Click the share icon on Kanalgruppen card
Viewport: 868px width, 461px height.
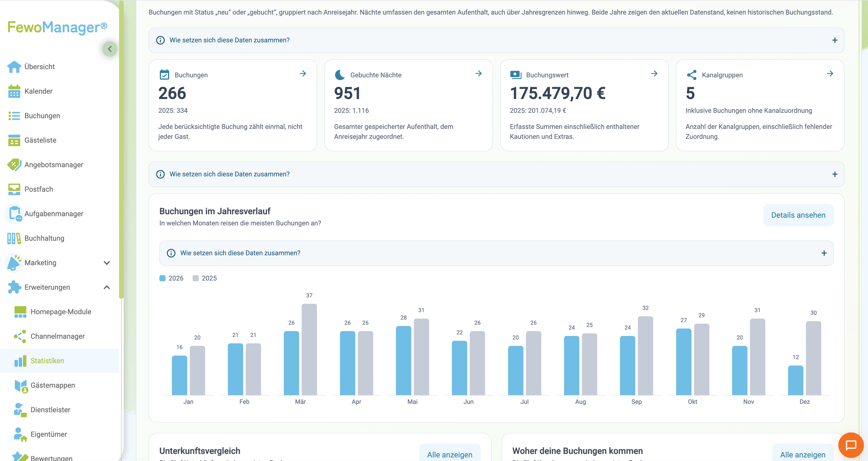pyautogui.click(x=691, y=75)
